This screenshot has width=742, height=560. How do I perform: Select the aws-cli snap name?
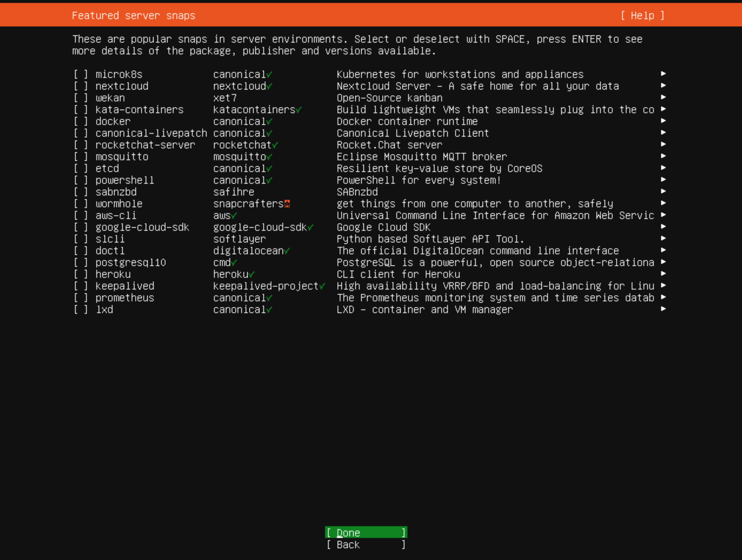point(116,216)
